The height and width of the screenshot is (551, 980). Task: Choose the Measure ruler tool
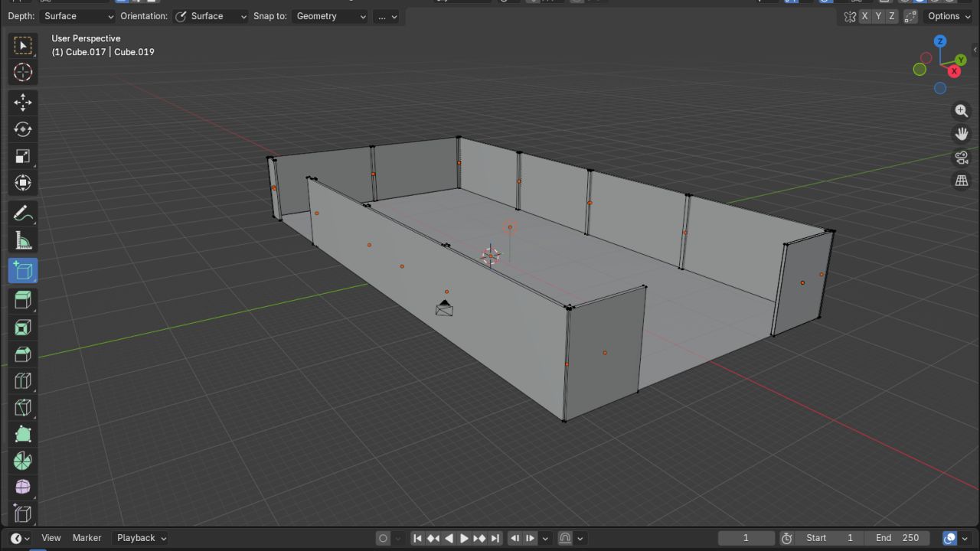(x=23, y=241)
